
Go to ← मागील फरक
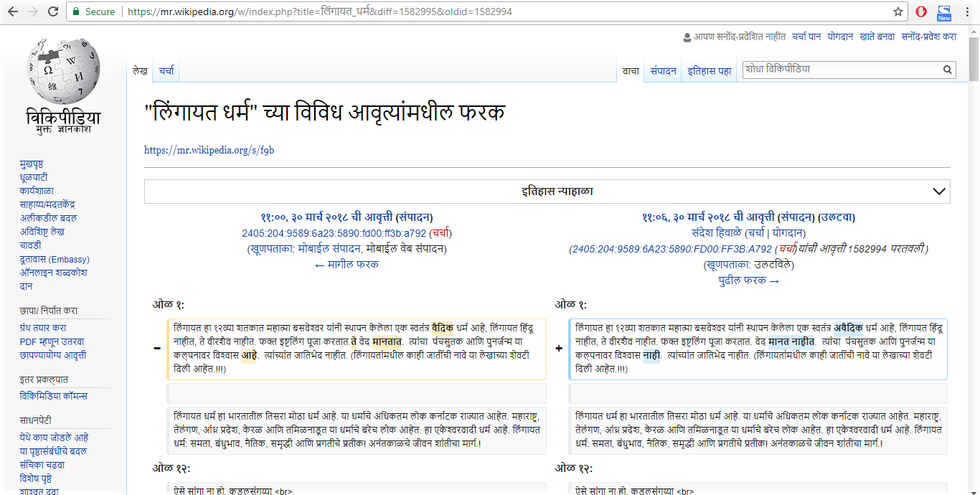pyautogui.click(x=347, y=264)
